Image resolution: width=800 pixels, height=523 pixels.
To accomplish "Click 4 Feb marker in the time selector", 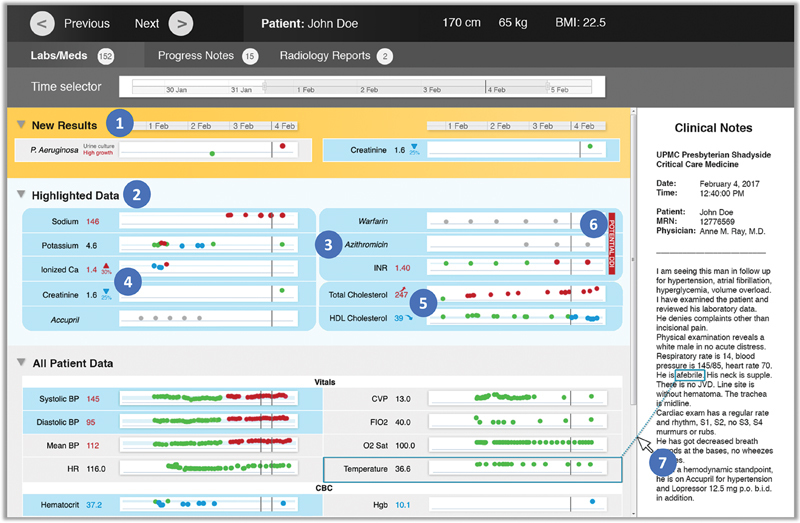I will pos(486,86).
